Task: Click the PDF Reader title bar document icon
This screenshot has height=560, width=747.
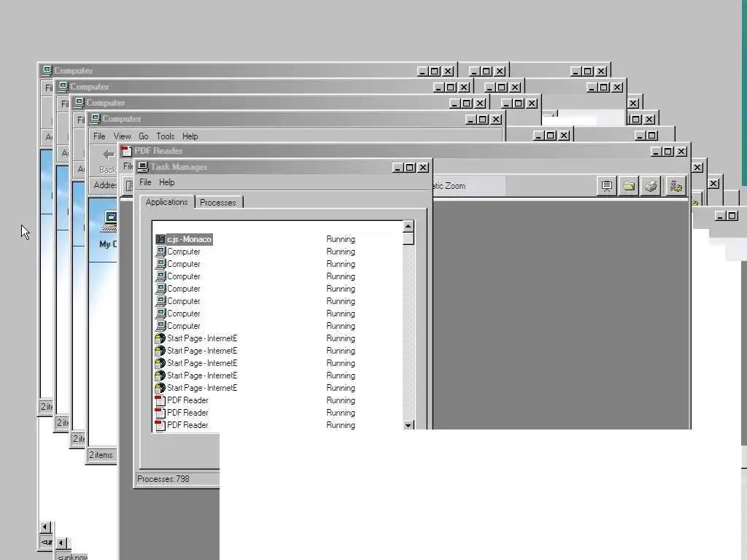Action: coord(126,151)
